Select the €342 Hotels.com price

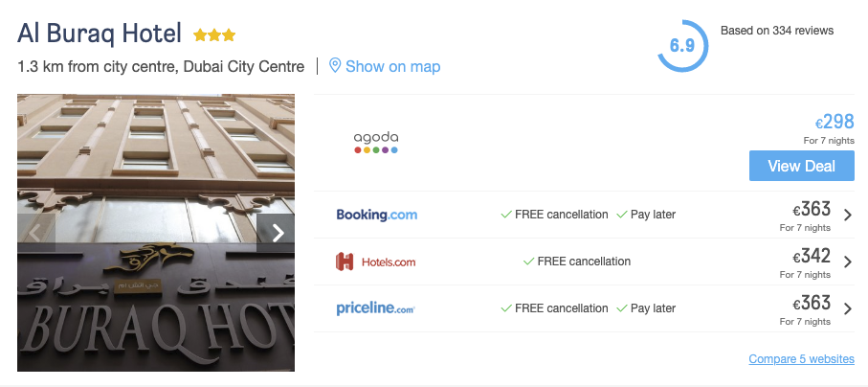[x=812, y=258]
